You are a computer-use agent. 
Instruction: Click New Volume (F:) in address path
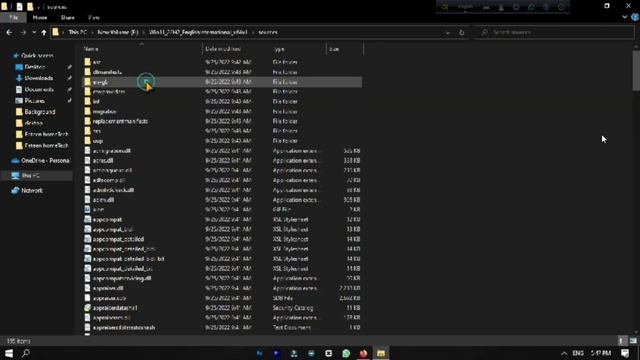pos(118,32)
